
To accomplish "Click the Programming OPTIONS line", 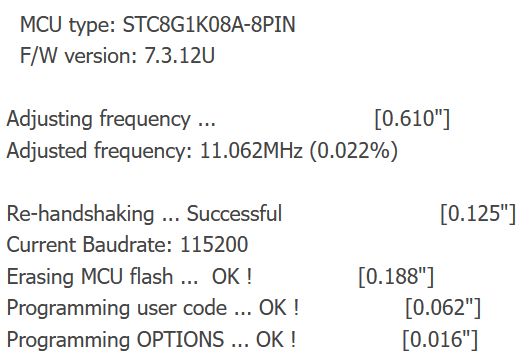I will coord(151,339).
